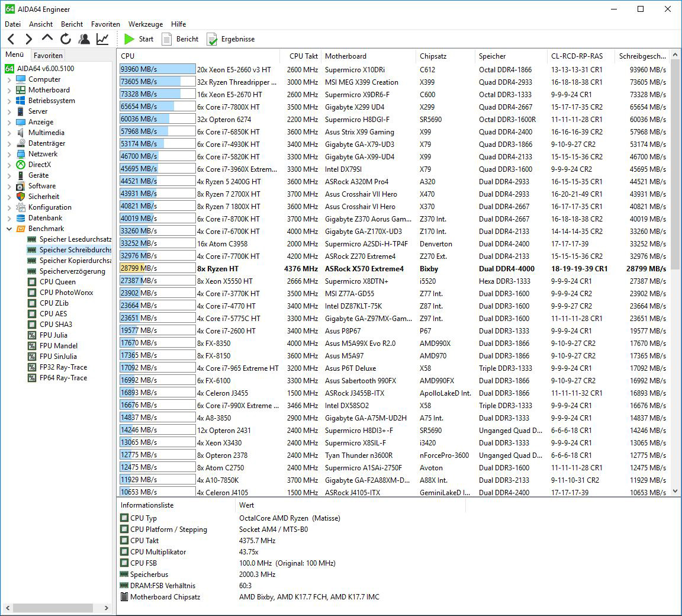
Task: Click the Sicherheit shield icon
Action: (x=21, y=197)
